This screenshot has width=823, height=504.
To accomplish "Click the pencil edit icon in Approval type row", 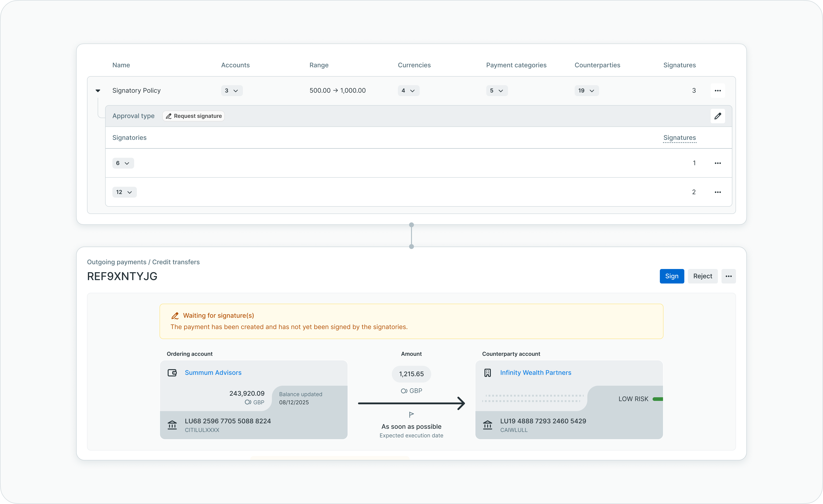I will (717, 116).
